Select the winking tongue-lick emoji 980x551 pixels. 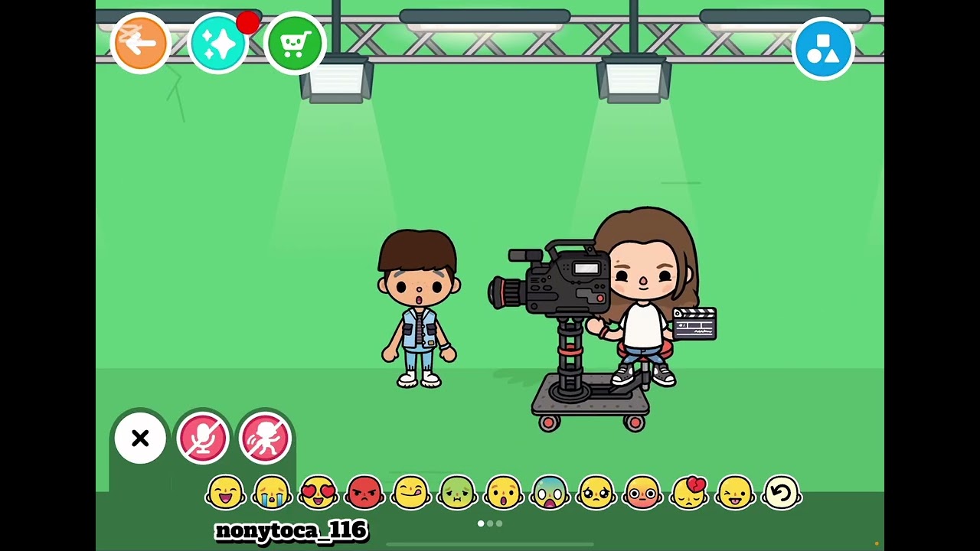tap(411, 493)
